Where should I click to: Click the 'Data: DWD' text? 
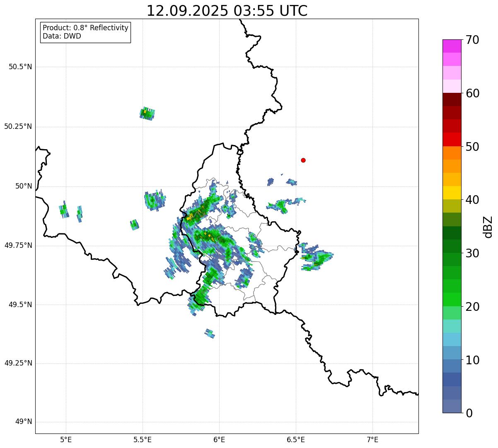(x=62, y=36)
